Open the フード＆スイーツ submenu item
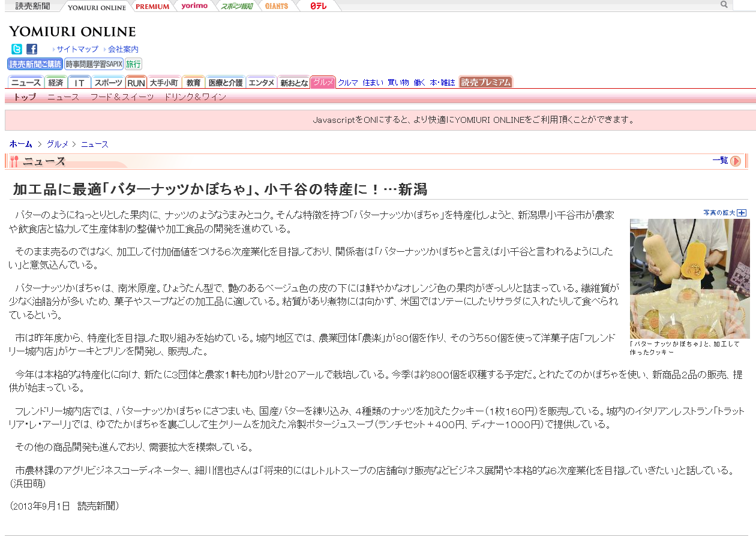The width and height of the screenshot is (756, 536). (x=122, y=97)
